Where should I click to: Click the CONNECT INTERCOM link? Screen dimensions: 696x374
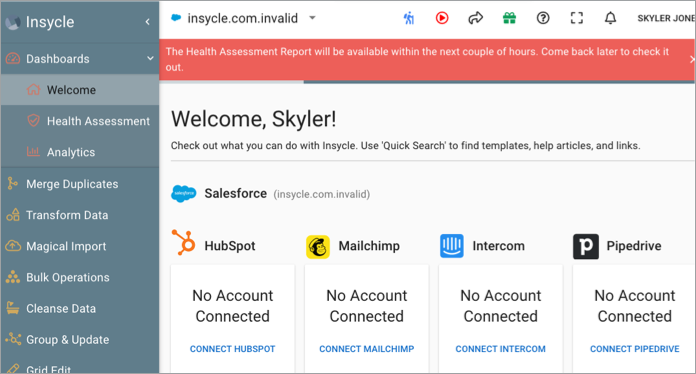[501, 349]
